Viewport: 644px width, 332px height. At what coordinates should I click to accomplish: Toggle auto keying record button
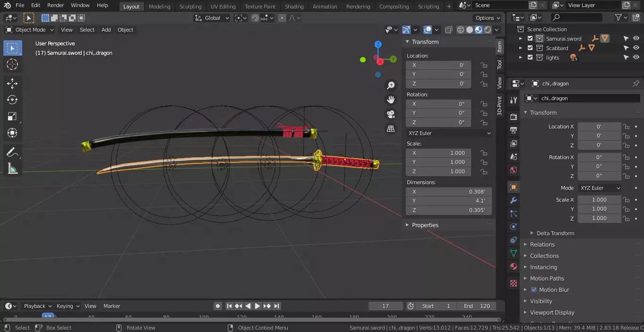point(218,306)
